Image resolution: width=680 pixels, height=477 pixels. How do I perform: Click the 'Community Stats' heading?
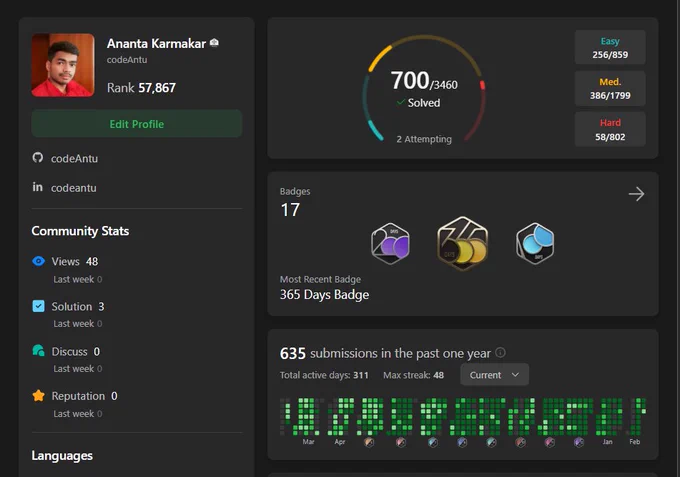(80, 231)
